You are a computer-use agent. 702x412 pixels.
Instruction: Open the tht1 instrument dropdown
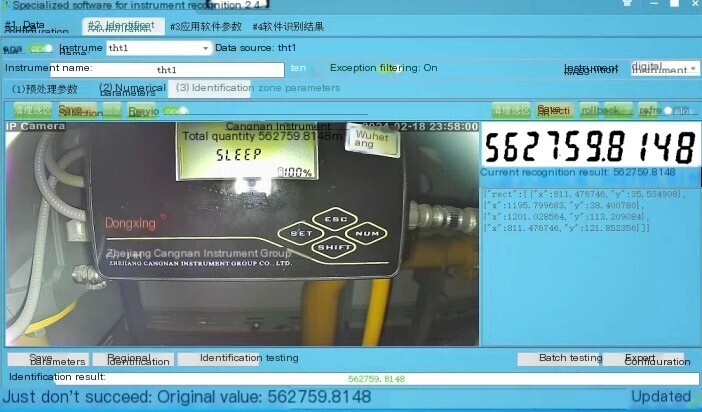click(158, 48)
